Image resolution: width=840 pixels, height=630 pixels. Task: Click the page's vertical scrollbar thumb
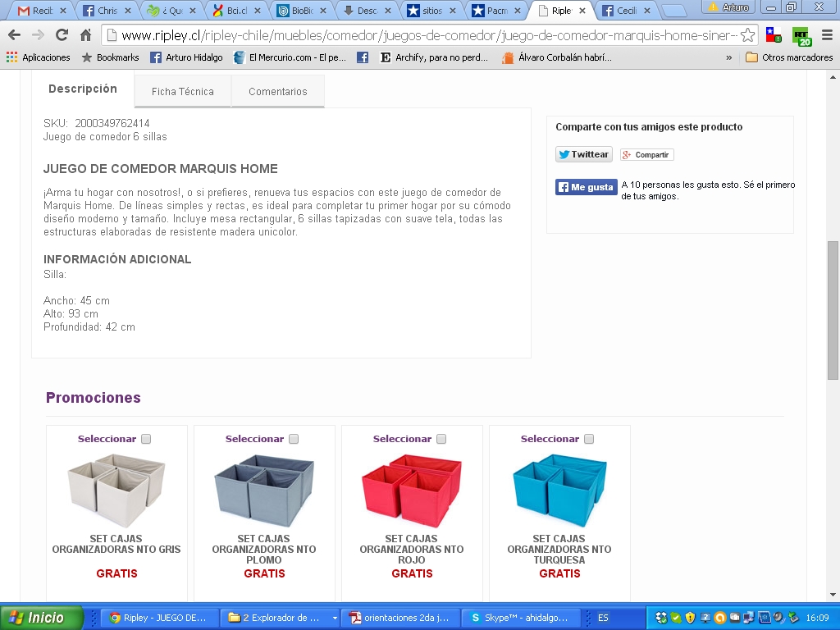tap(833, 309)
